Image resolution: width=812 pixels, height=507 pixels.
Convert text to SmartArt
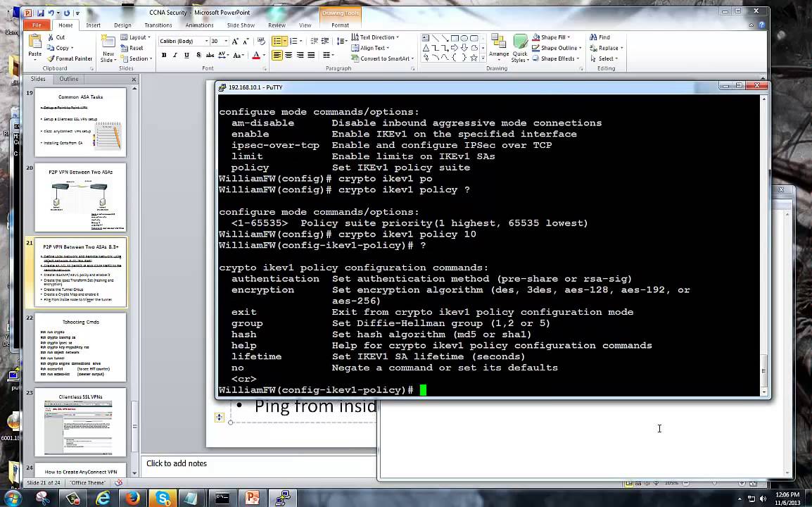click(383, 58)
